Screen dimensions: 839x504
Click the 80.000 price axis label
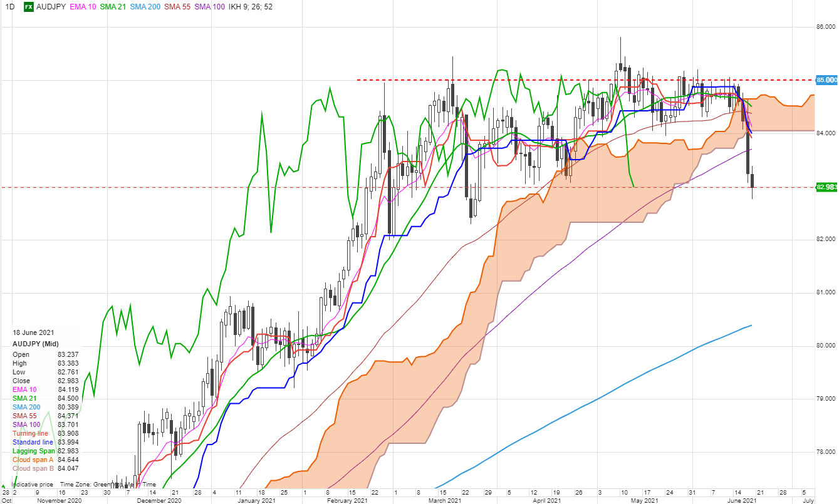point(826,346)
